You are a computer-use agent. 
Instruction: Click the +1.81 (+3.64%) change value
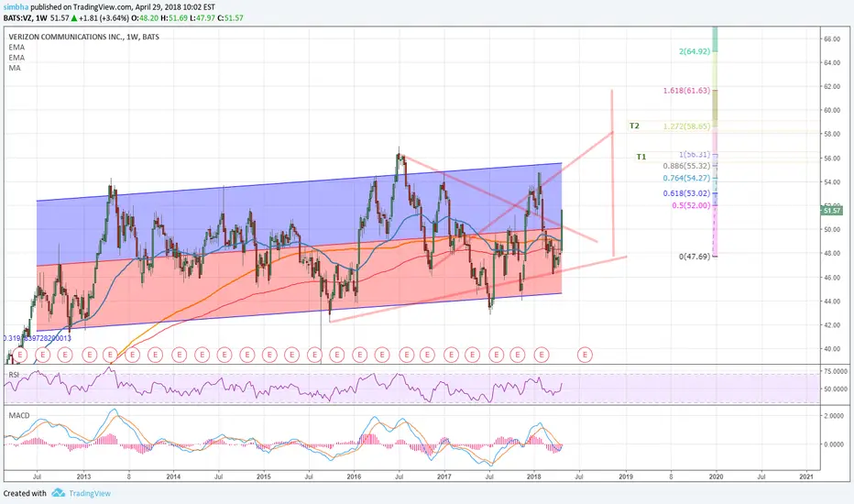coord(104,18)
